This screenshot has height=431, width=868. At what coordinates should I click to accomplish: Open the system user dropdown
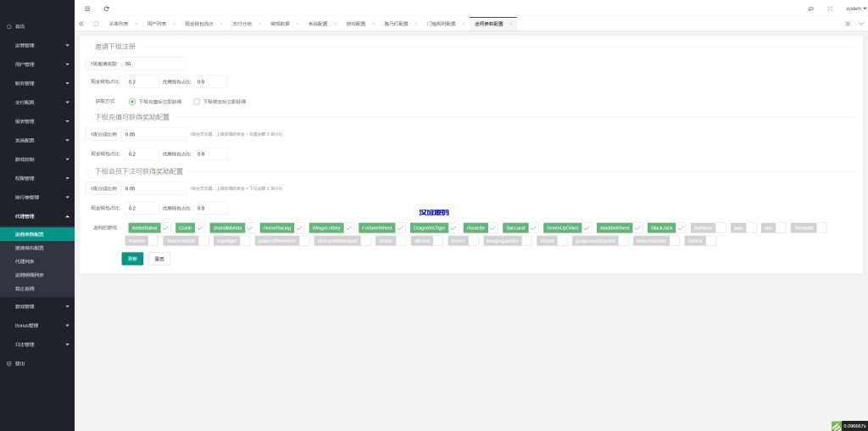point(855,8)
